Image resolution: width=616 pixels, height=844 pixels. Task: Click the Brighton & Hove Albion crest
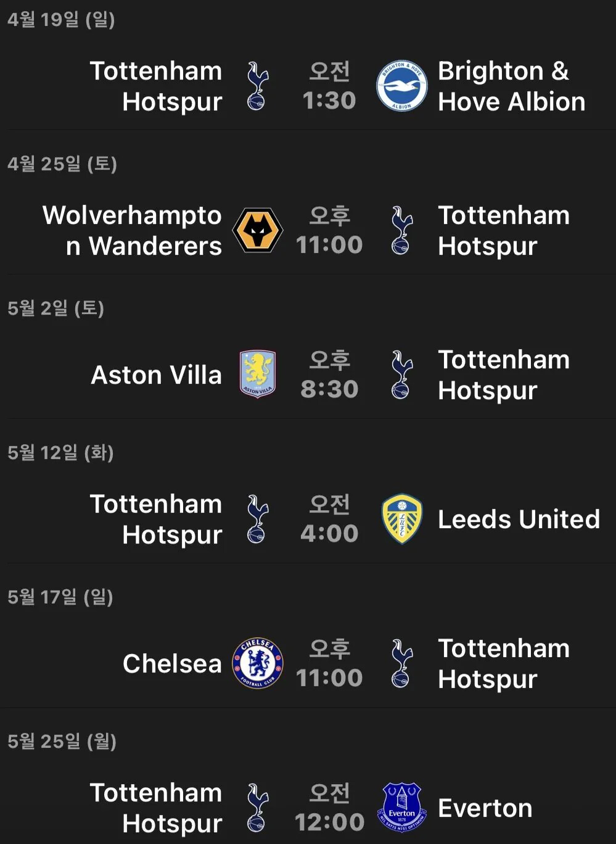pos(401,86)
